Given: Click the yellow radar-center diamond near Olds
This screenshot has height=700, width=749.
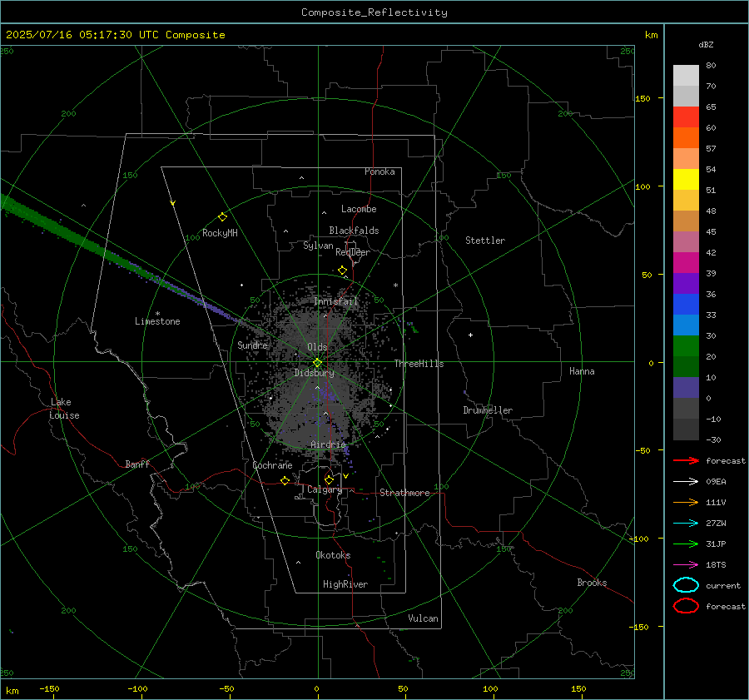Looking at the screenshot, I should tap(317, 362).
